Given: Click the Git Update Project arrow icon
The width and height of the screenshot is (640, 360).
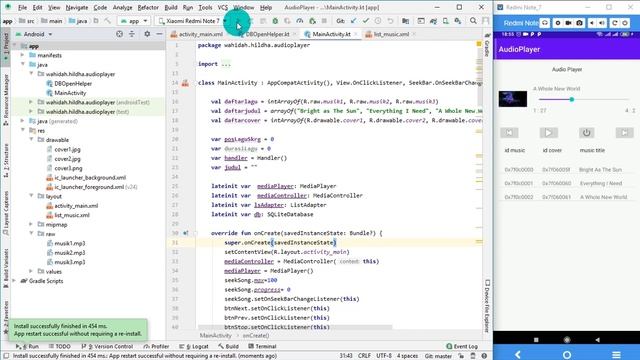Looking at the screenshot, I should [x=353, y=21].
